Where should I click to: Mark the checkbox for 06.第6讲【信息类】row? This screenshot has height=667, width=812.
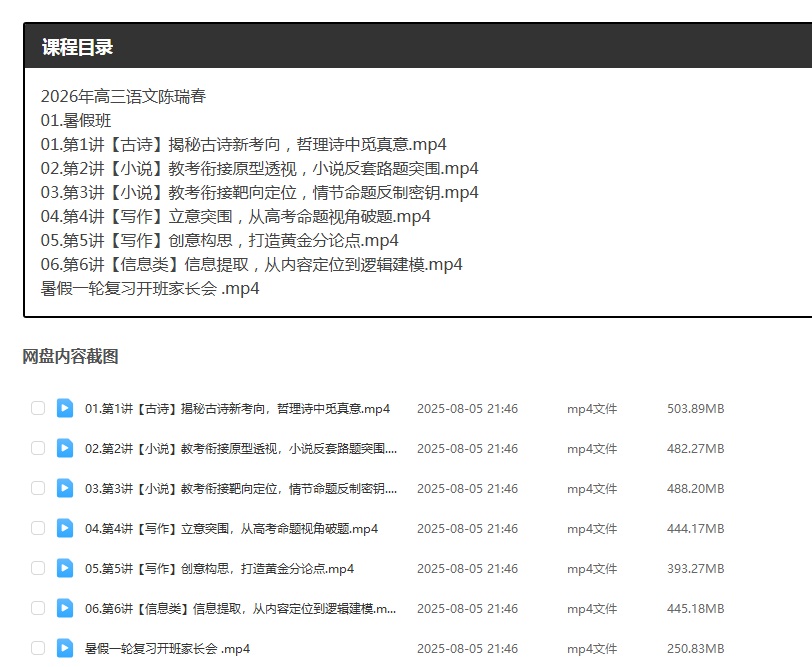(38, 608)
